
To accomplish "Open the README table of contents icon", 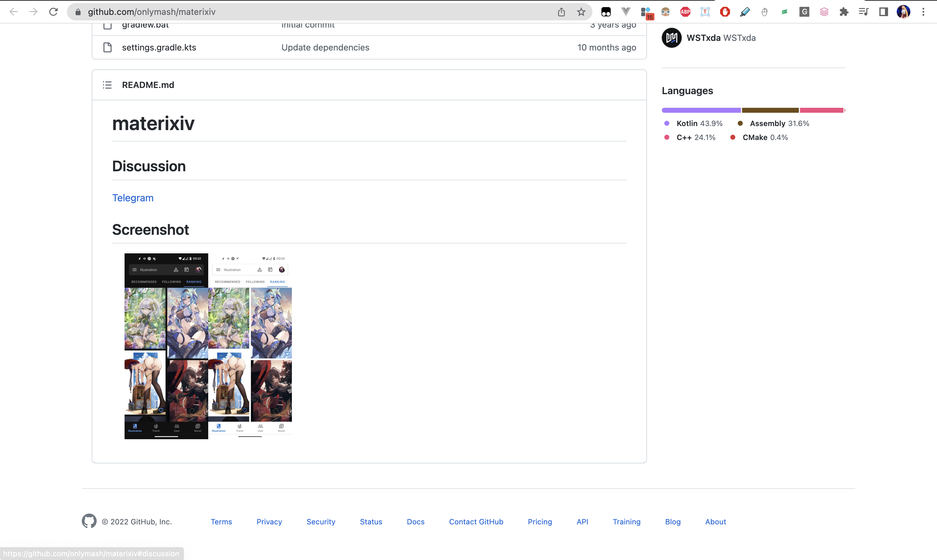I will pyautogui.click(x=107, y=85).
